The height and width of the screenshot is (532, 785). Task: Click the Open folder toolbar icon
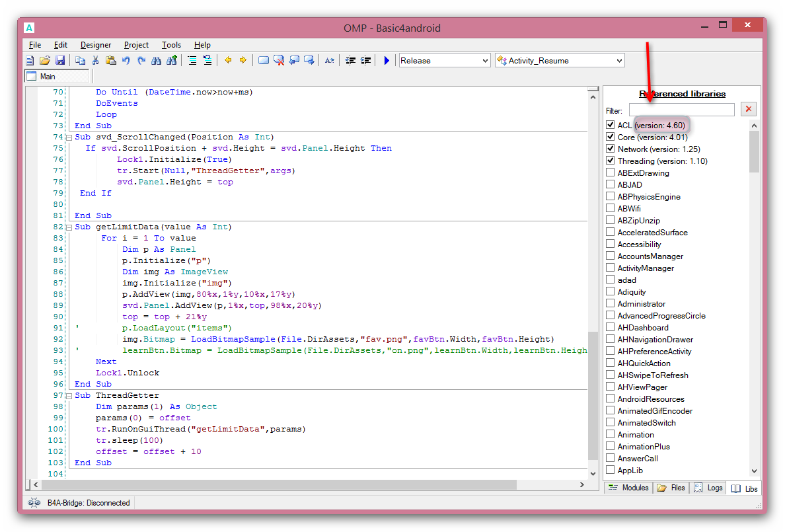[45, 60]
